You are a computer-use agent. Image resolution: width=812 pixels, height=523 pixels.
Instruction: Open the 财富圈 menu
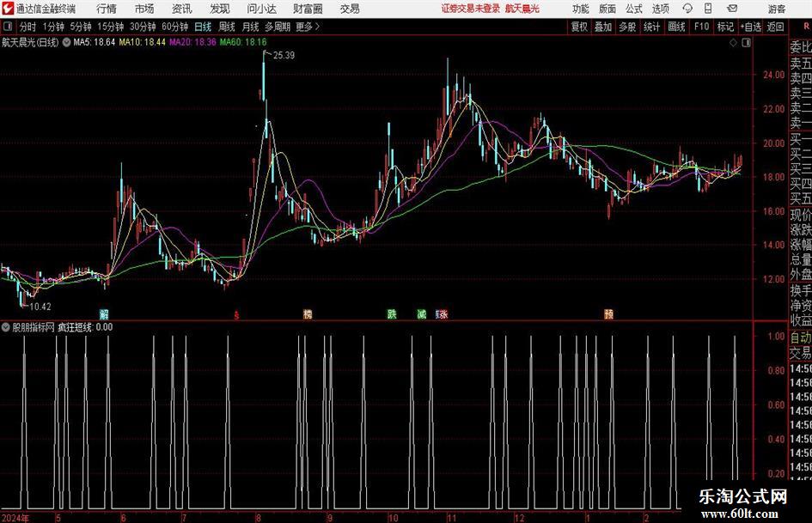point(308,9)
